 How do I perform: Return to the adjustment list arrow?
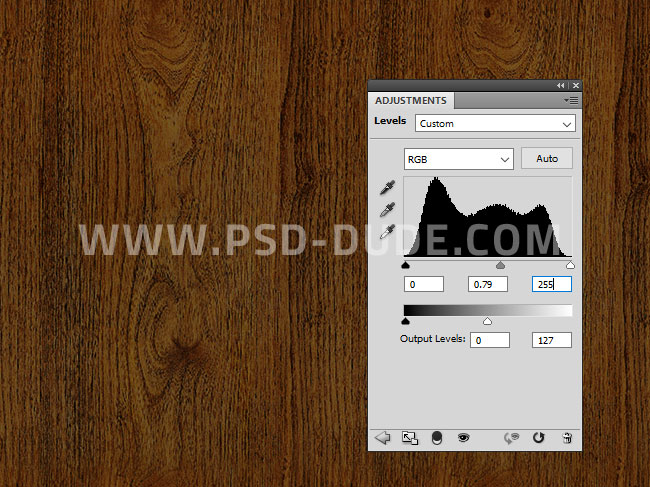coord(383,438)
